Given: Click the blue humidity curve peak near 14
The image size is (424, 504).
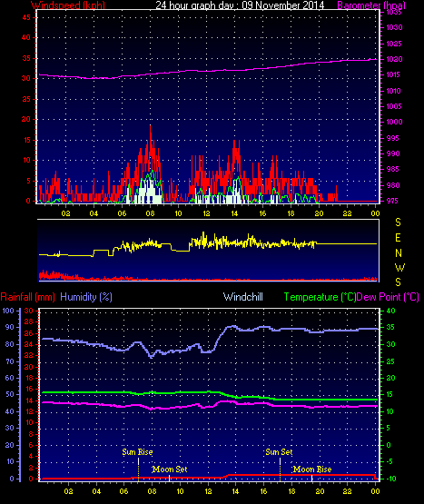Looking at the screenshot, I should (232, 327).
